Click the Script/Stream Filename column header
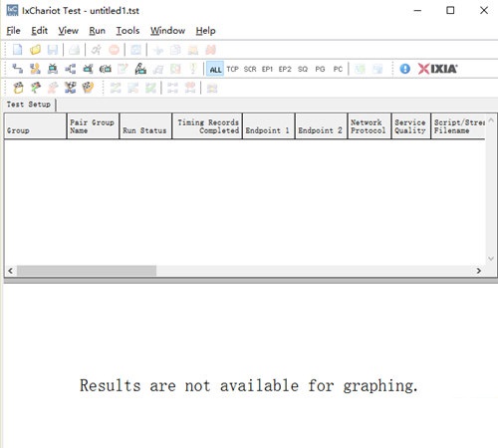Screen dimensions: 498x448 point(458,126)
